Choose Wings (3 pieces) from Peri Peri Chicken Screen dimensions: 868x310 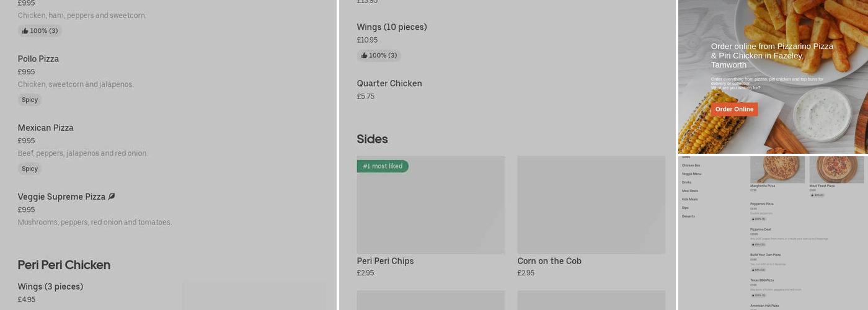tap(50, 286)
